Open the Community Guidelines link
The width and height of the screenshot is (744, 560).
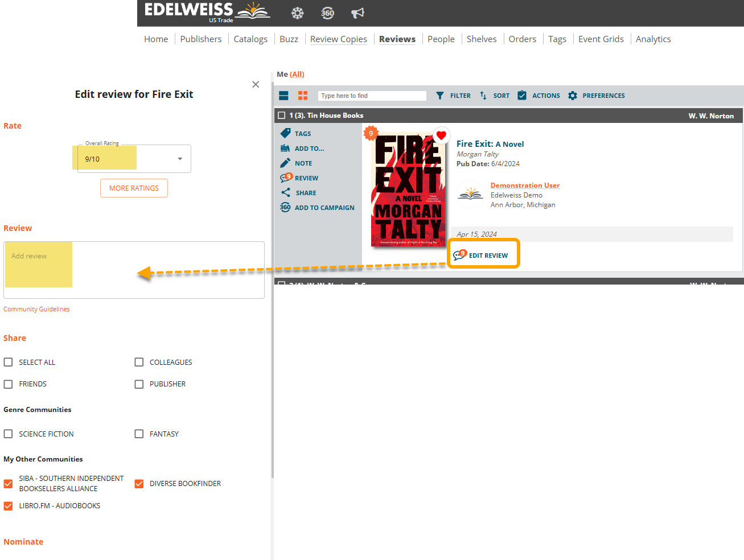[x=36, y=309]
